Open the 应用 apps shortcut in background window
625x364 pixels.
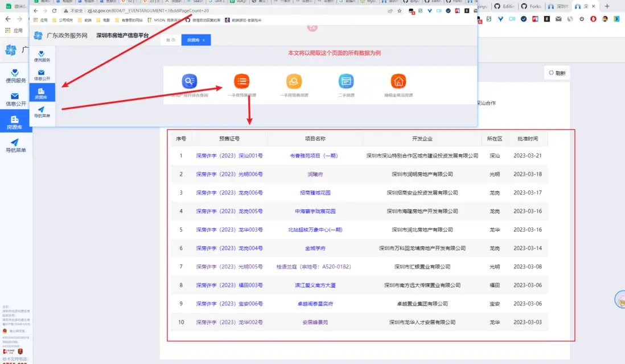point(14,30)
